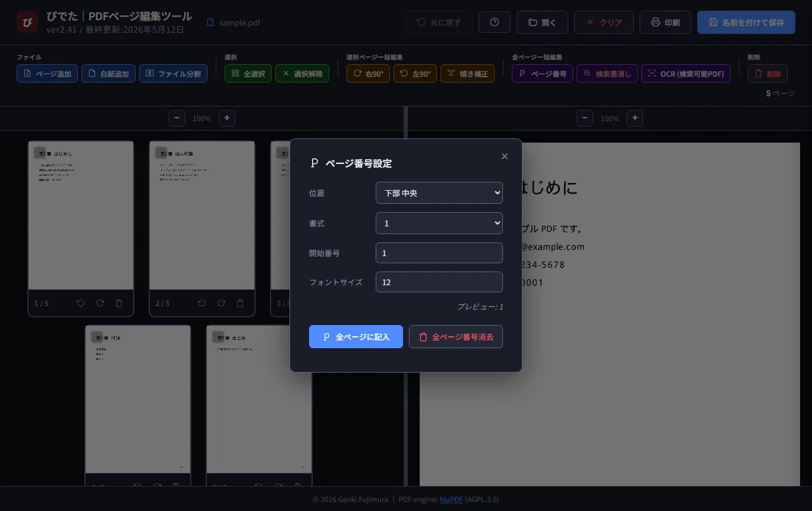Click the 印刷 print button
Screen dimensions: 812x511
pos(665,22)
